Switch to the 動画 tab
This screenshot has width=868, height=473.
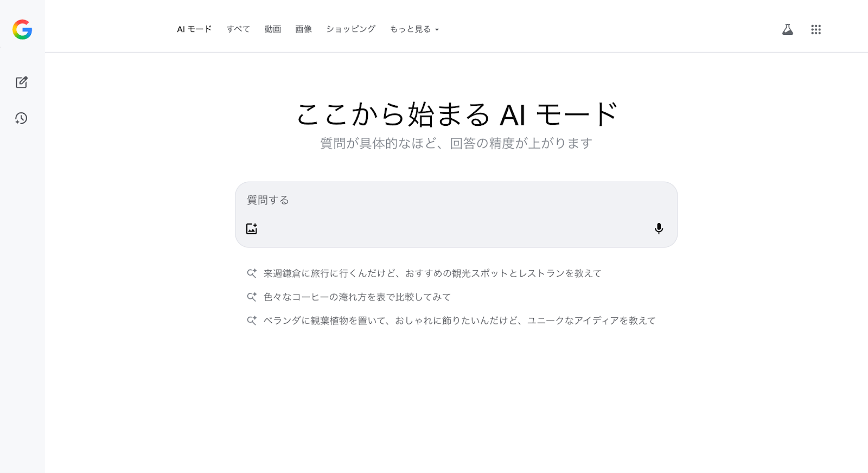[273, 29]
